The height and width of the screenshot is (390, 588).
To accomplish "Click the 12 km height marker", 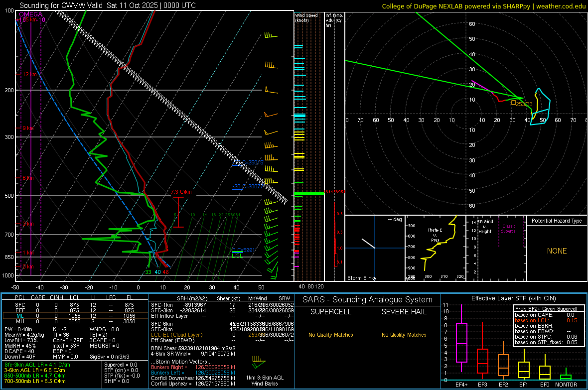I will (x=29, y=74).
